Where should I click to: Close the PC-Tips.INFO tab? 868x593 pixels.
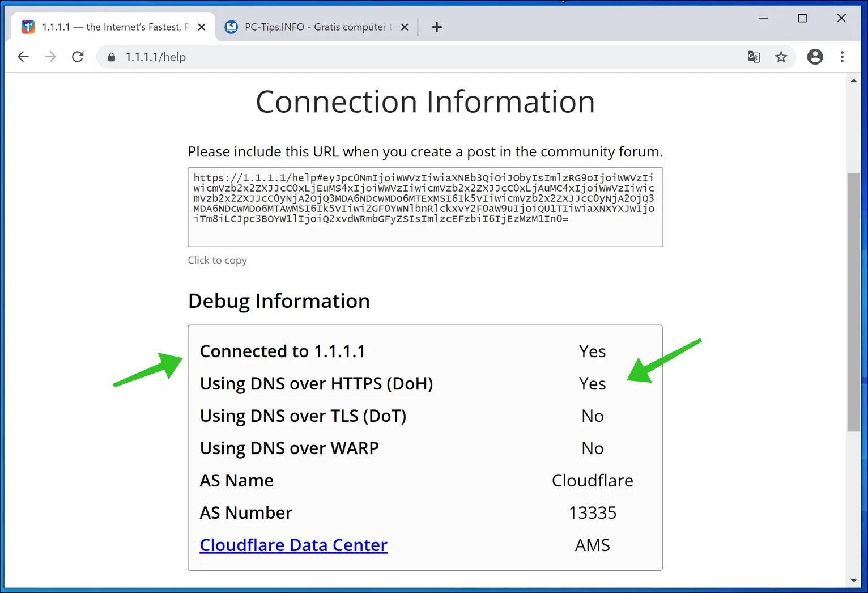(405, 27)
